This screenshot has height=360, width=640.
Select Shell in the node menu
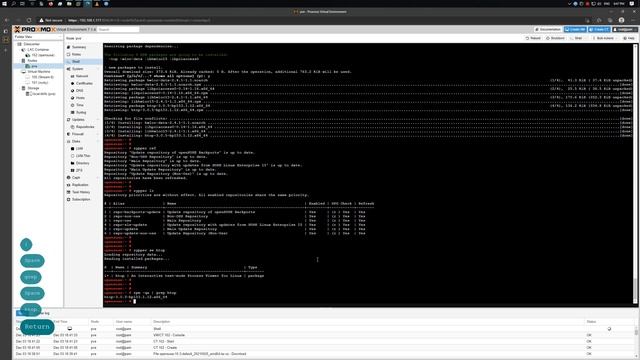(x=83, y=62)
